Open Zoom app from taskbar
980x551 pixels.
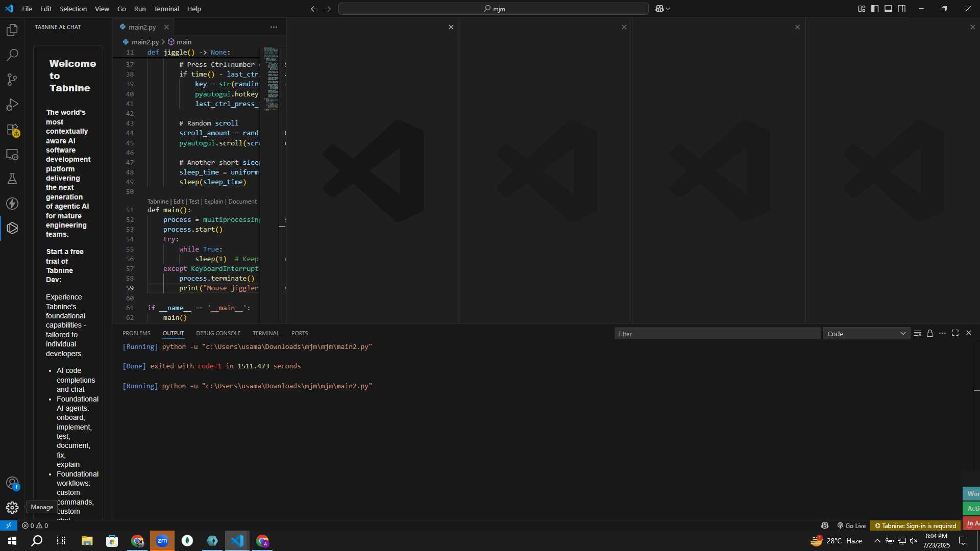pos(162,541)
